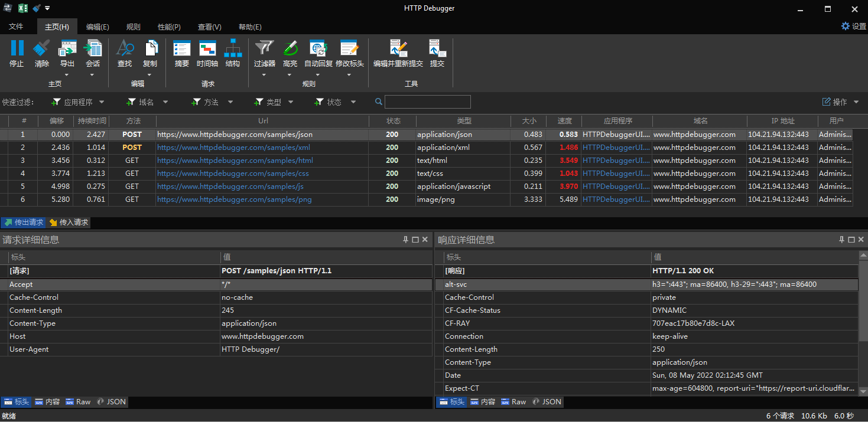Open the 编辑(E) ribbon tab
Screen dimensions: 868x422
click(x=97, y=27)
